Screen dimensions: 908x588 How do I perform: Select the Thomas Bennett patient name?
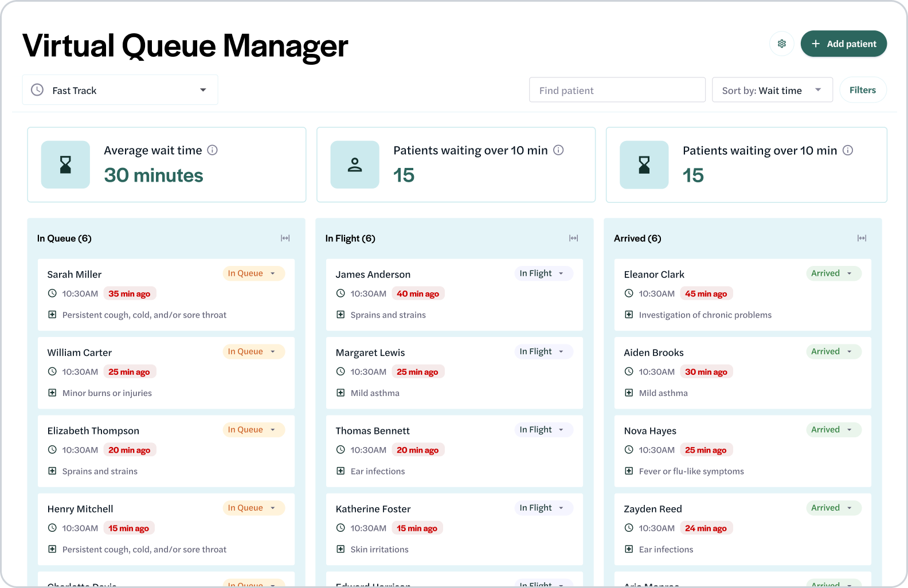373,431
